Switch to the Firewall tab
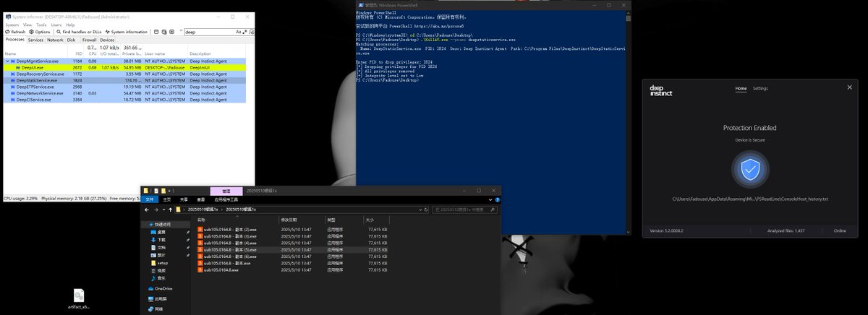Viewport: 868px width, 315px height. click(x=89, y=40)
